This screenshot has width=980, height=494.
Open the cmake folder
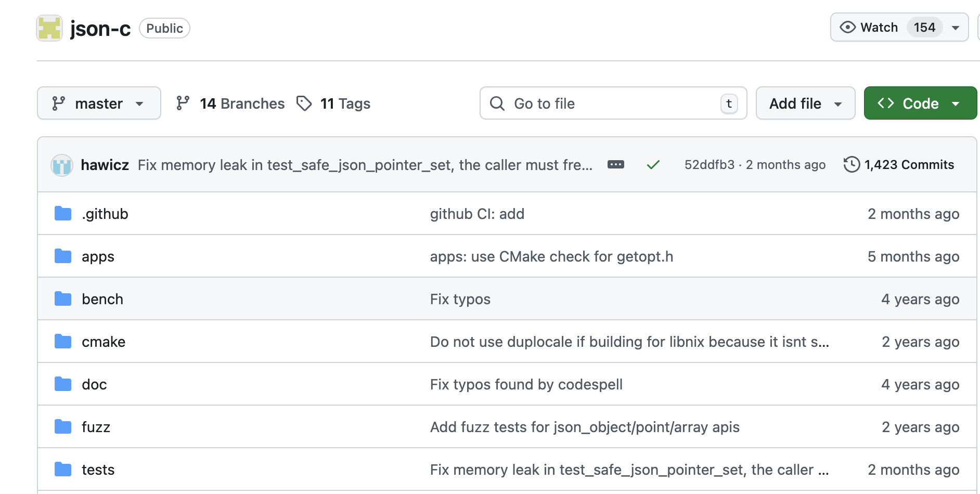pyautogui.click(x=104, y=342)
